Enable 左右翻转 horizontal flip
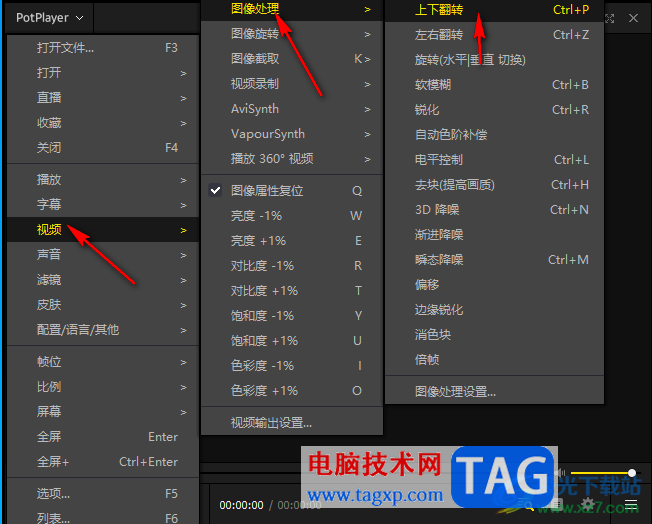Screen dimensions: 652x524 tap(494, 35)
